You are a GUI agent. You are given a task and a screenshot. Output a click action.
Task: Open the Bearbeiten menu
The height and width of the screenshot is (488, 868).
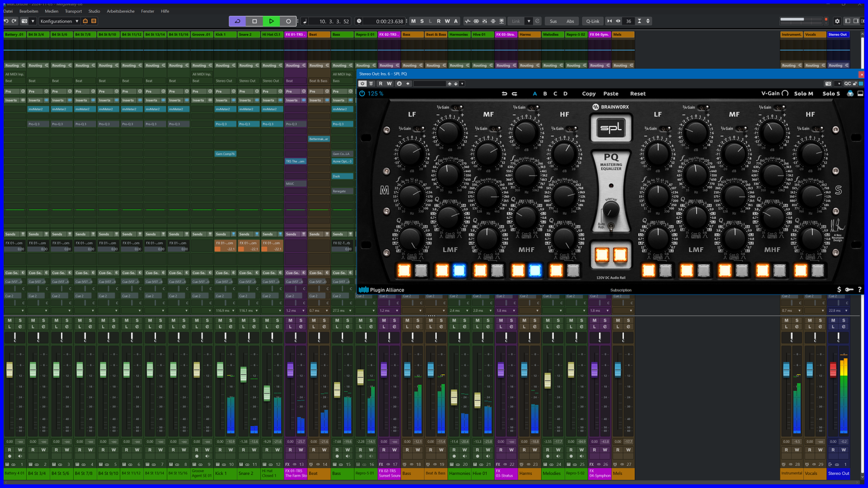pyautogui.click(x=29, y=11)
